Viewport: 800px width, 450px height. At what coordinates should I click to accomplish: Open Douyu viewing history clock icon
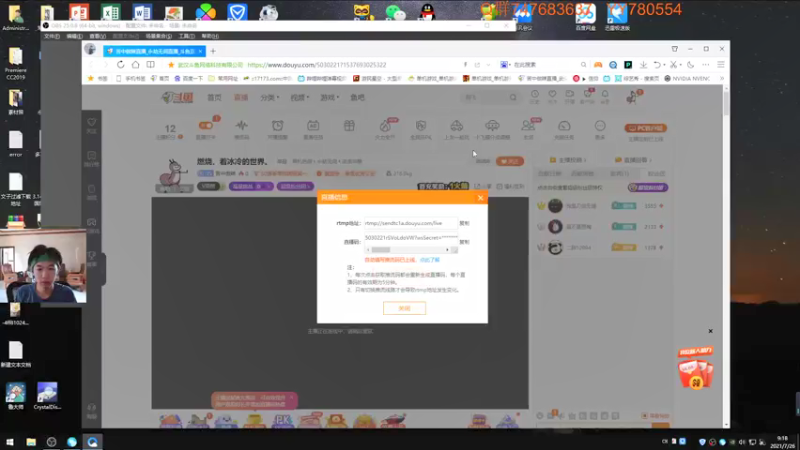[x=534, y=96]
